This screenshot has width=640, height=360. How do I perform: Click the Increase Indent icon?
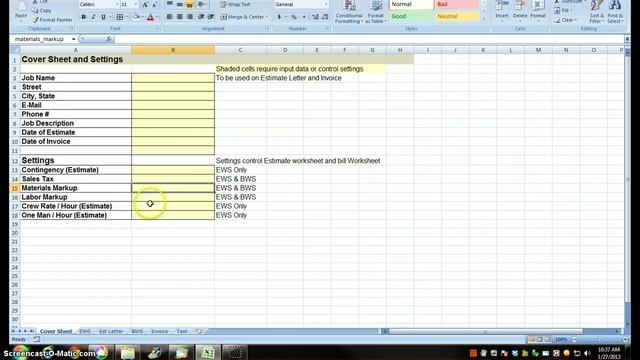211,17
